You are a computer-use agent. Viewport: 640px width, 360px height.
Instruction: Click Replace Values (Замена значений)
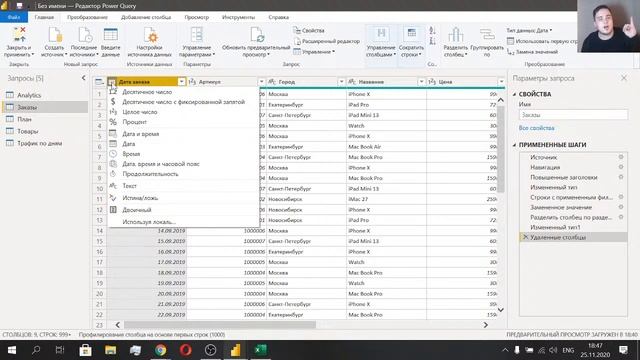(x=532, y=52)
